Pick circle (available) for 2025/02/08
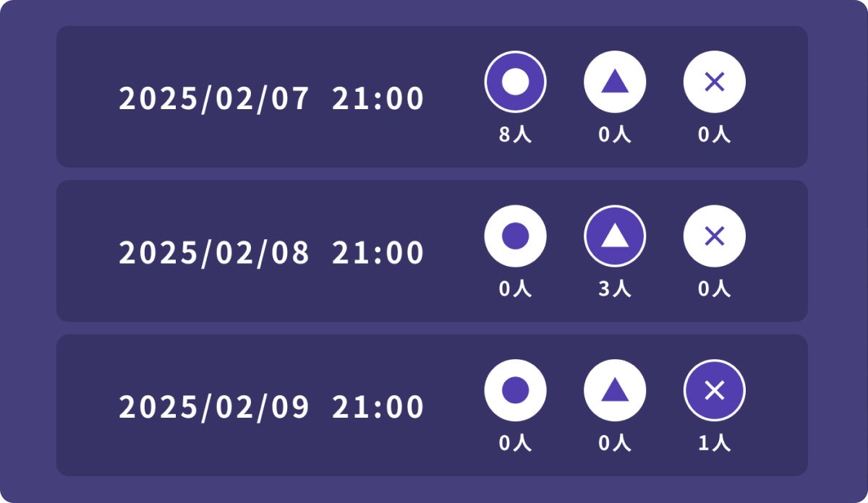This screenshot has width=868, height=503. pyautogui.click(x=515, y=236)
